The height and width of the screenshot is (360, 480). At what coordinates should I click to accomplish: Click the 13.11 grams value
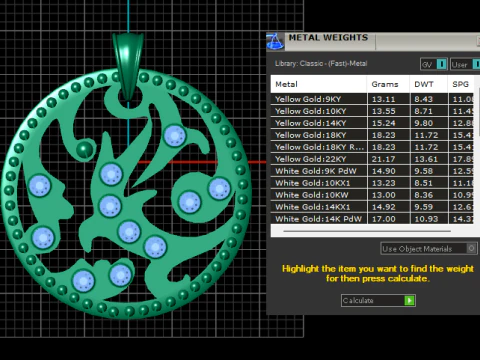pyautogui.click(x=384, y=99)
